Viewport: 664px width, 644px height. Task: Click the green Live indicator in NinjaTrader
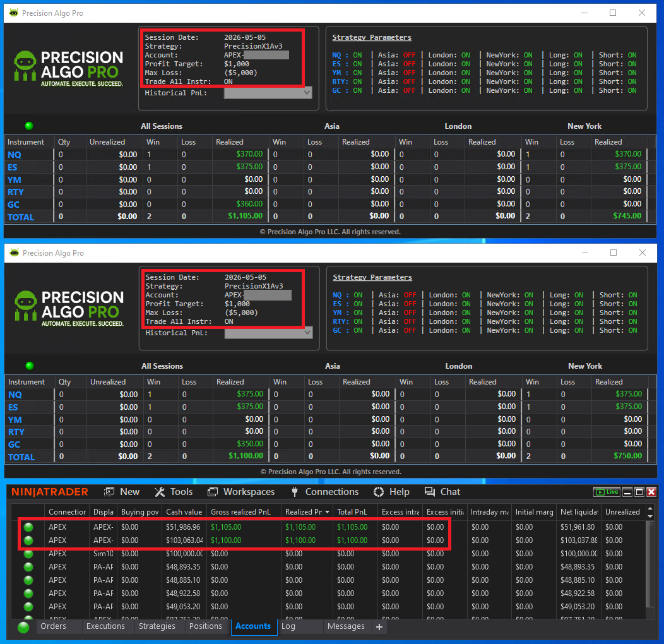(x=607, y=492)
